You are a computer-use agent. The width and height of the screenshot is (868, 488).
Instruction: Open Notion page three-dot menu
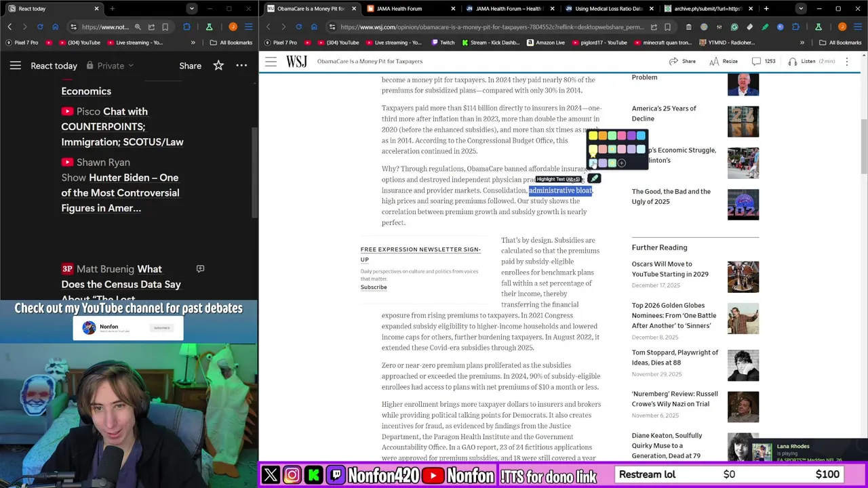point(241,66)
